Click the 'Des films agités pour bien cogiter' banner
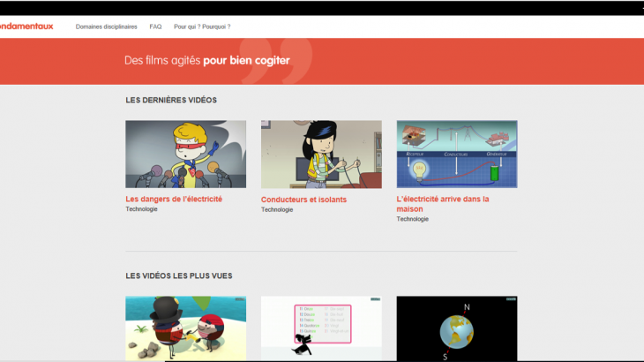 pyautogui.click(x=206, y=61)
